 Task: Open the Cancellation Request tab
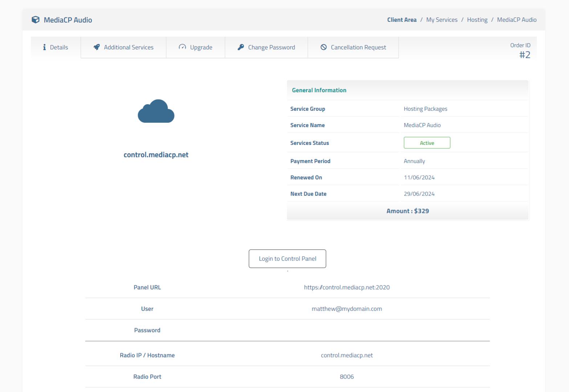point(353,47)
